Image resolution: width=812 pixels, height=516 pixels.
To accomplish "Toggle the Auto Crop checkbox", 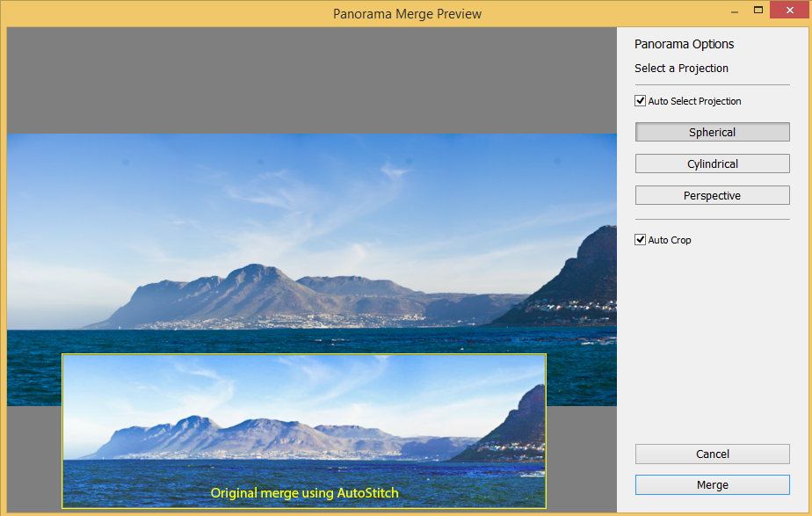I will (x=641, y=240).
